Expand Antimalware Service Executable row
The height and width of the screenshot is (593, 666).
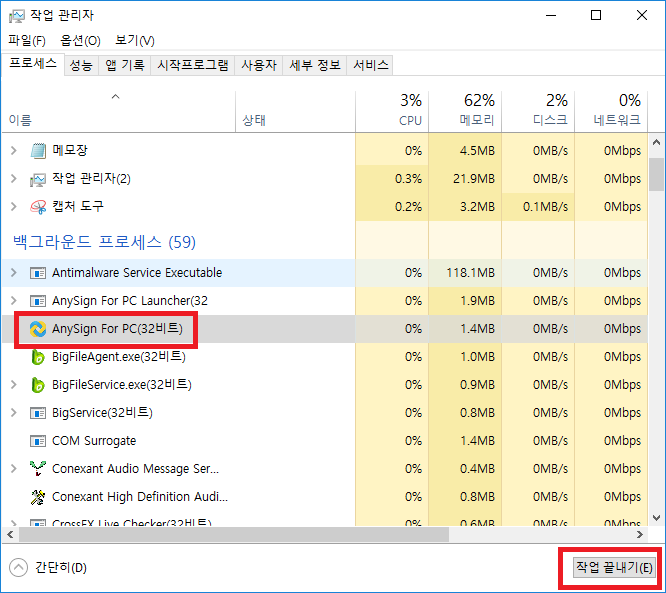click(14, 273)
